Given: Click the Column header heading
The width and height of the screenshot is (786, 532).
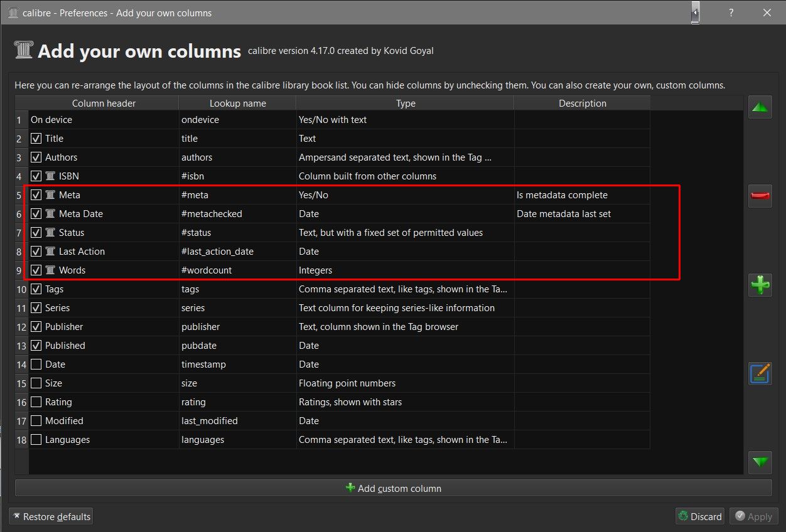Looking at the screenshot, I should point(104,104).
